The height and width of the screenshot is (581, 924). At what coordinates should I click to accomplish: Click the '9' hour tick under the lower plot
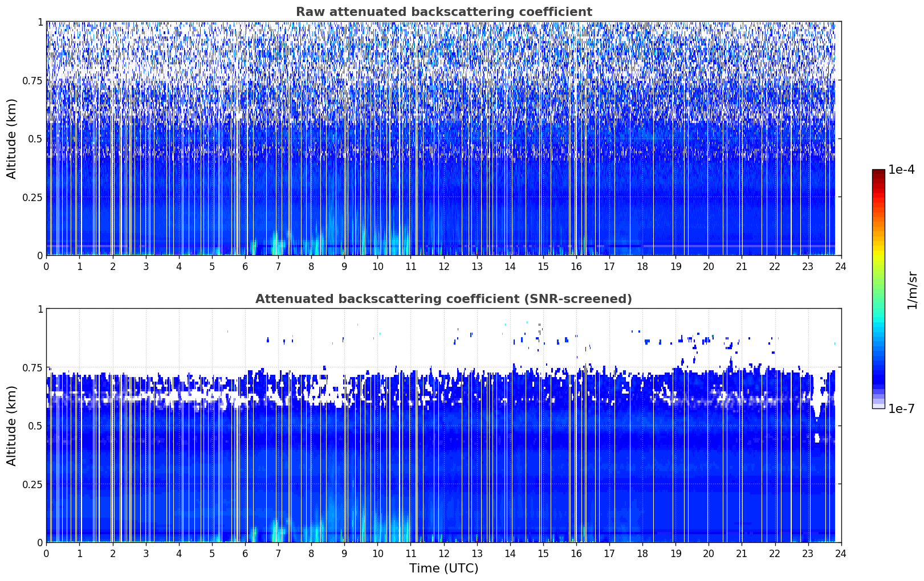click(x=344, y=554)
